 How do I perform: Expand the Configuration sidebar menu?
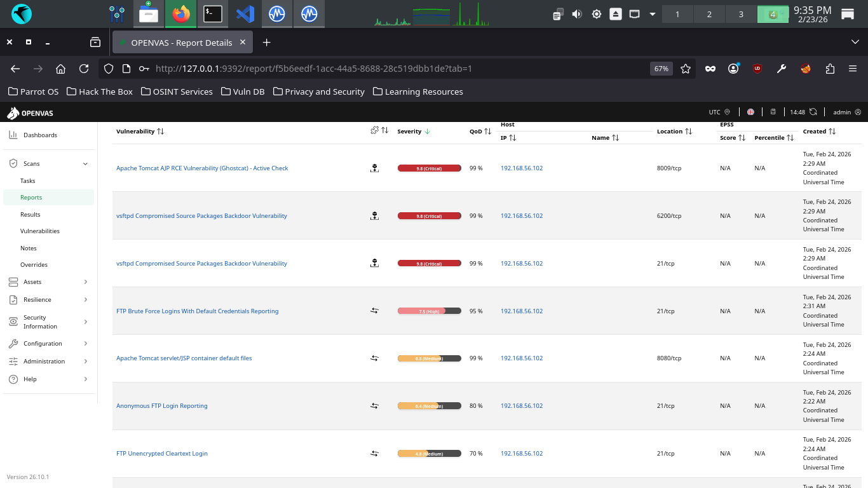(85, 344)
